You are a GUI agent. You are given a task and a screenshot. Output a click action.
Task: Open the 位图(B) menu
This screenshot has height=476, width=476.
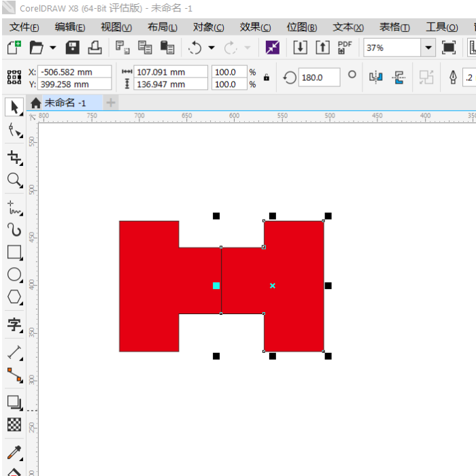coord(302,27)
